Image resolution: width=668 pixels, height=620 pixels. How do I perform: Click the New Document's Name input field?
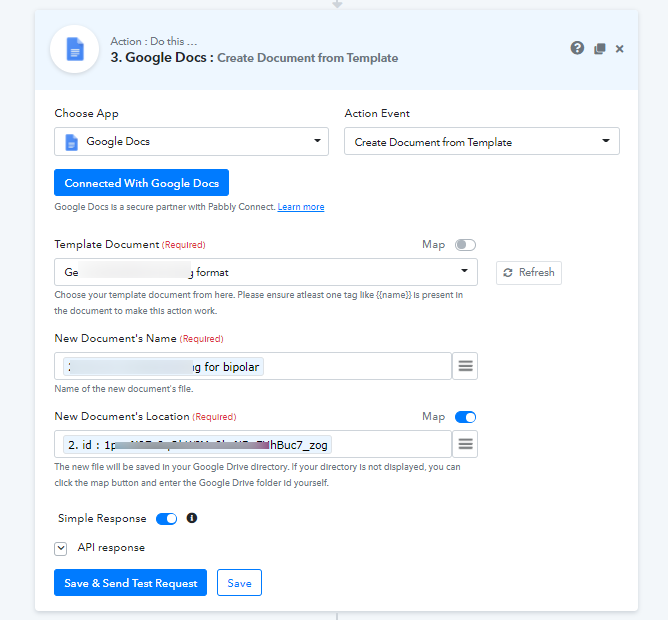(253, 366)
